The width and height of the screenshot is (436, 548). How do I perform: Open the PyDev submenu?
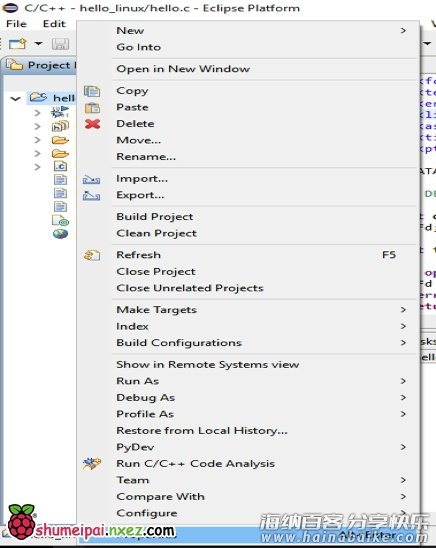click(x=248, y=447)
